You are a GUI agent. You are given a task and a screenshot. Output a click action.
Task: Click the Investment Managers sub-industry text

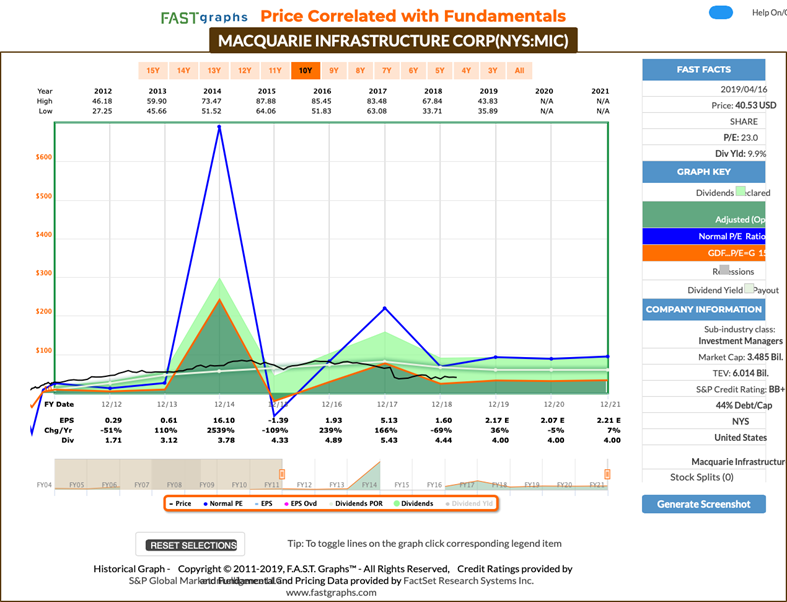(740, 341)
